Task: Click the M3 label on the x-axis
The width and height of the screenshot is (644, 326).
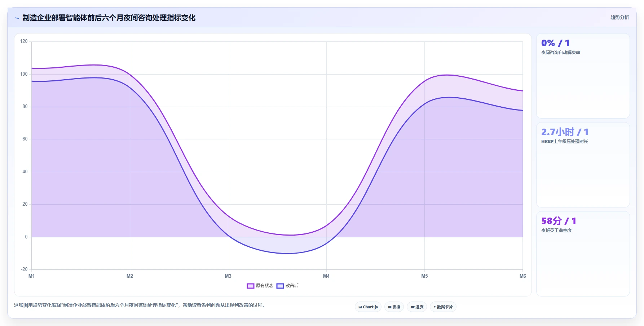Action: point(228,276)
